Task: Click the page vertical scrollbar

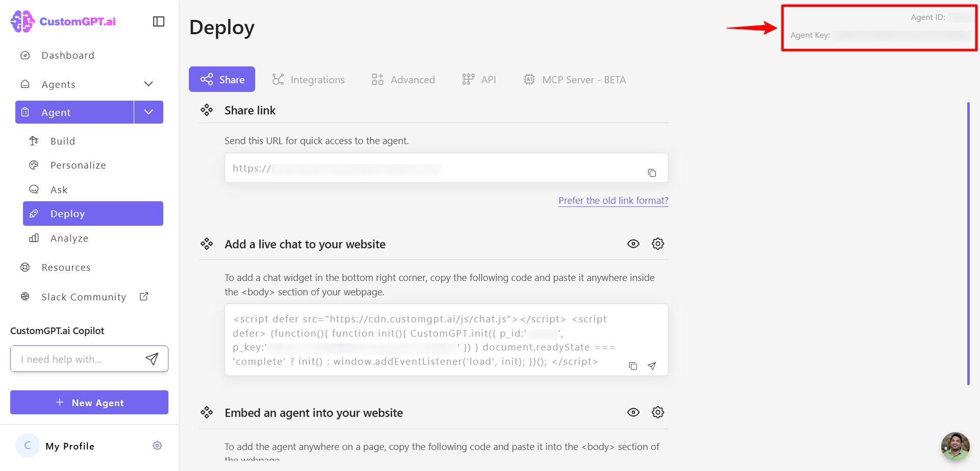Action: (x=968, y=244)
